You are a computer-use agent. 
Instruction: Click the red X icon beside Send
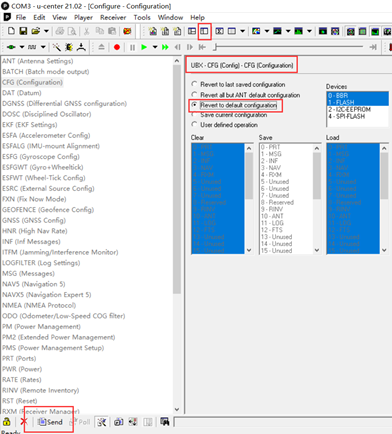click(x=24, y=422)
